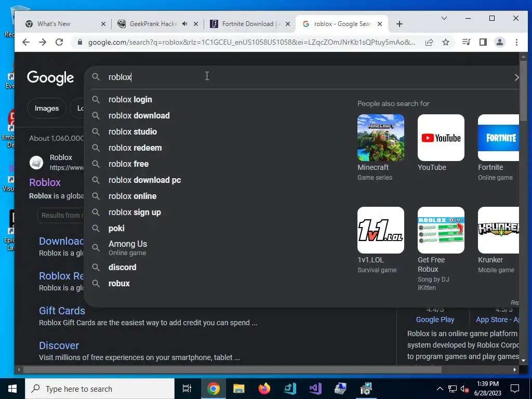Open Visual Studio from the taskbar
Screen dimensions: 532x399
(x=315, y=389)
